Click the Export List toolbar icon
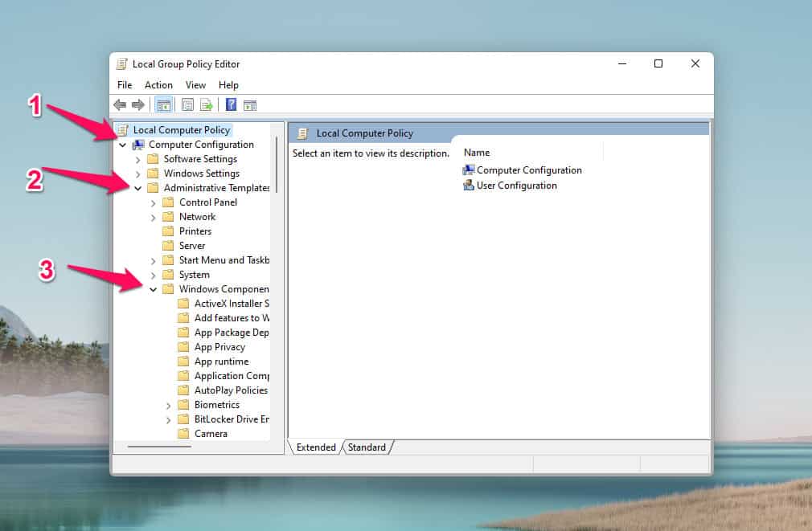This screenshot has width=812, height=531. (x=207, y=105)
